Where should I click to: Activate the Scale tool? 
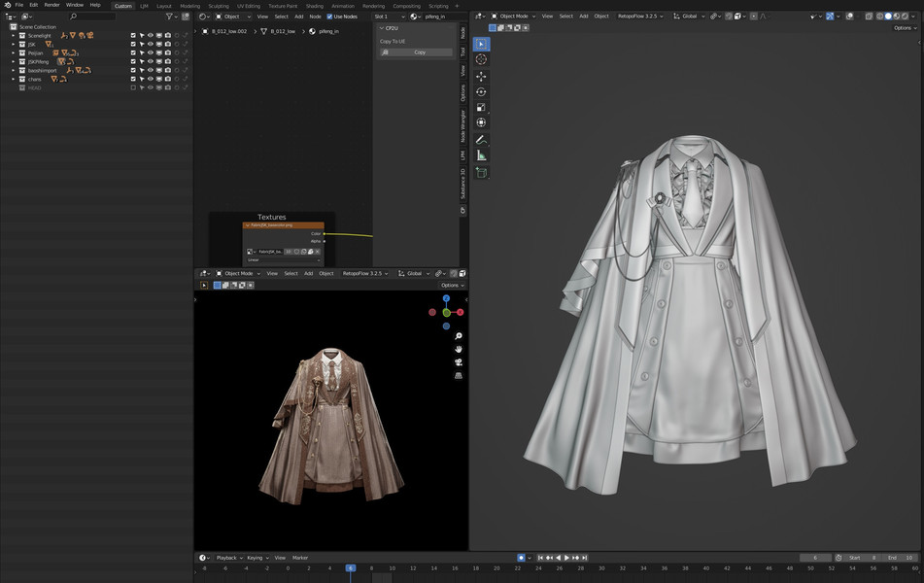481,107
